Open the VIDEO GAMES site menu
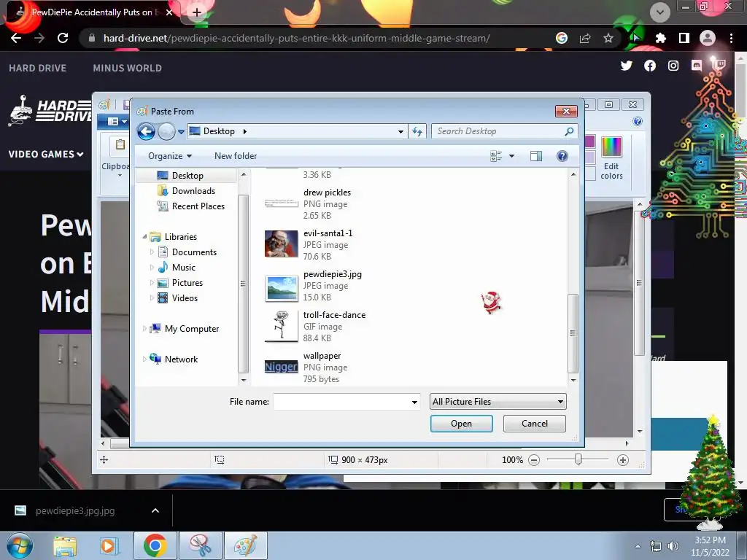This screenshot has width=747, height=560. [x=46, y=155]
